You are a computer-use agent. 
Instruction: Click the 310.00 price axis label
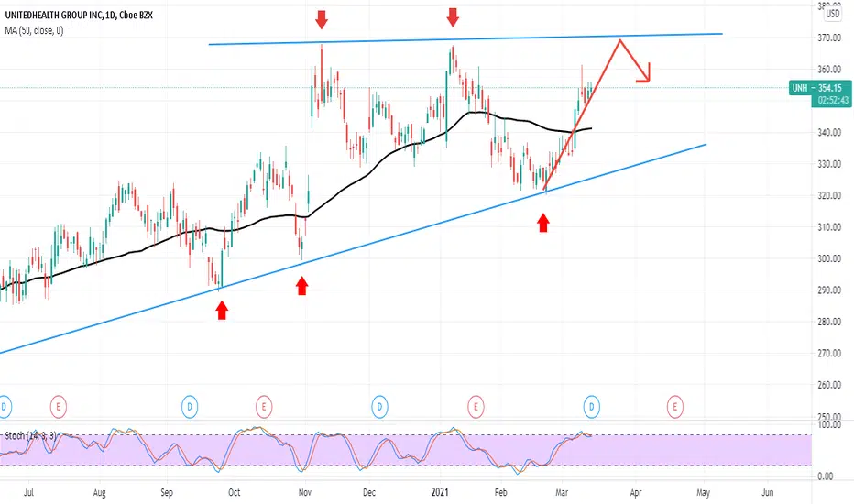point(829,227)
